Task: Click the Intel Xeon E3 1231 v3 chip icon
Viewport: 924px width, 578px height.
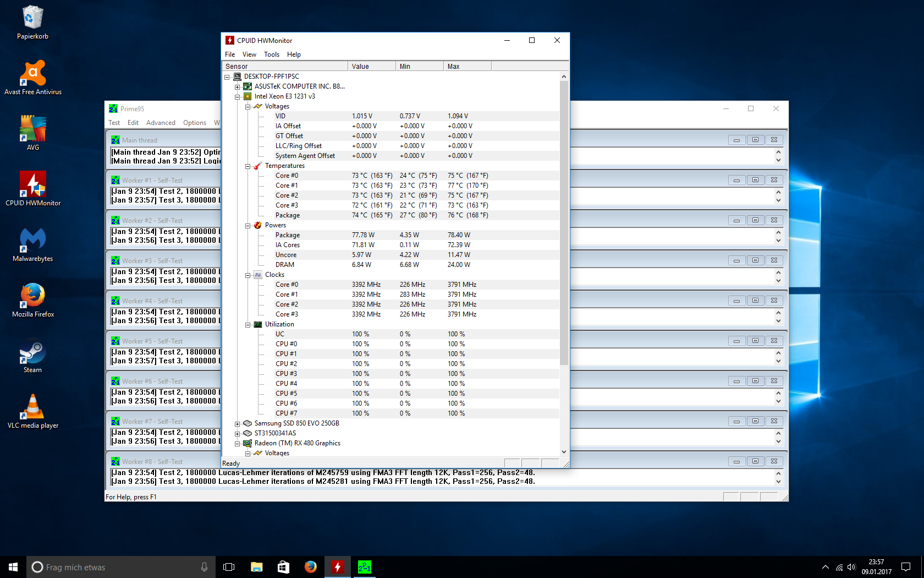Action: pos(248,96)
